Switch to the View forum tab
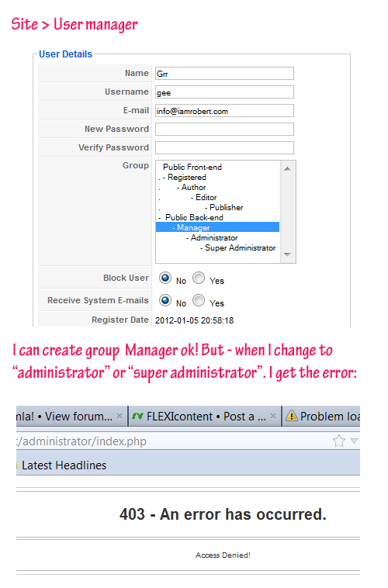 [x=71, y=416]
